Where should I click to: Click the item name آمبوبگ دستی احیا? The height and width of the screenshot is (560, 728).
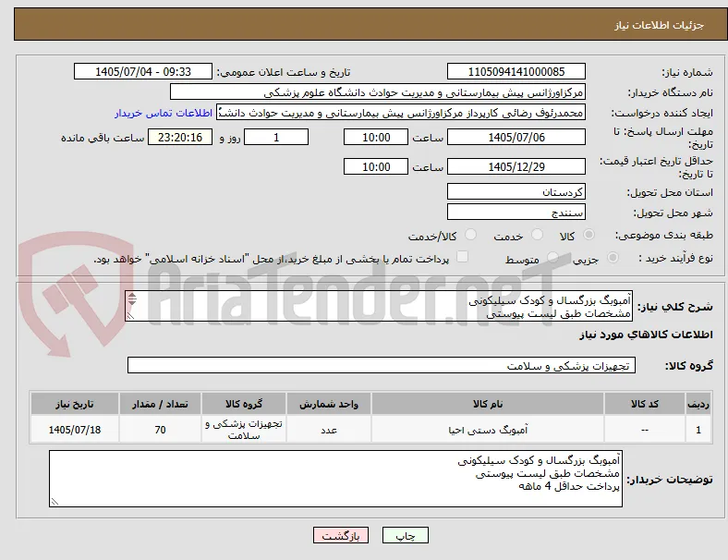click(x=488, y=430)
